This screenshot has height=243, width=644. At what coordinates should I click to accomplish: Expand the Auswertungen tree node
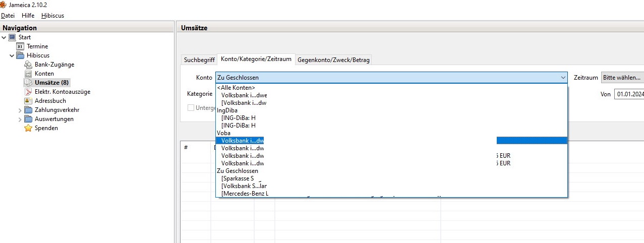point(20,119)
